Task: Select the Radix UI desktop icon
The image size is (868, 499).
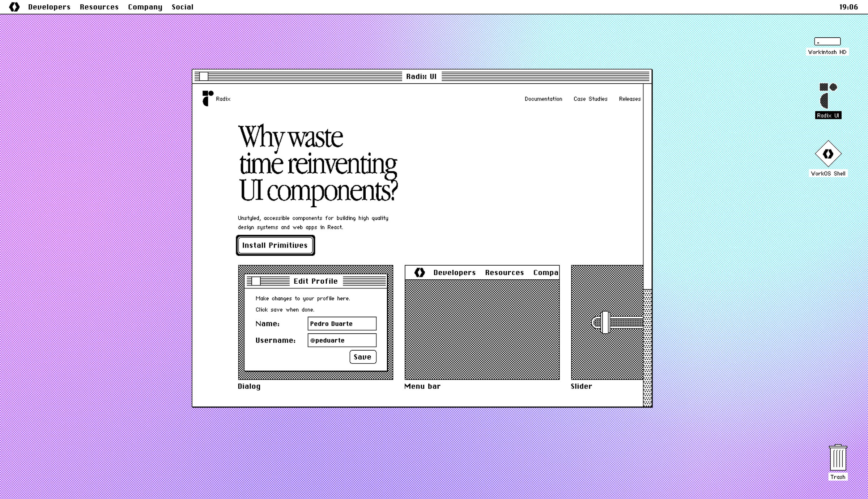Action: coord(828,101)
